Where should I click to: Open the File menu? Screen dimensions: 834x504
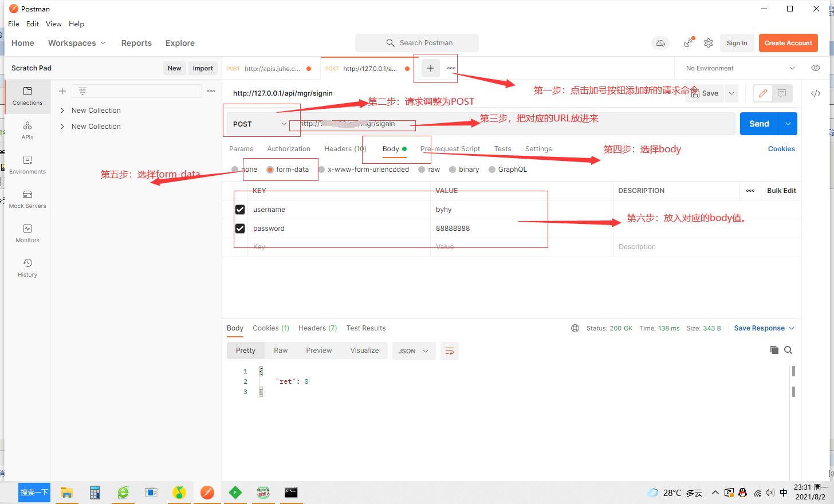coord(14,24)
